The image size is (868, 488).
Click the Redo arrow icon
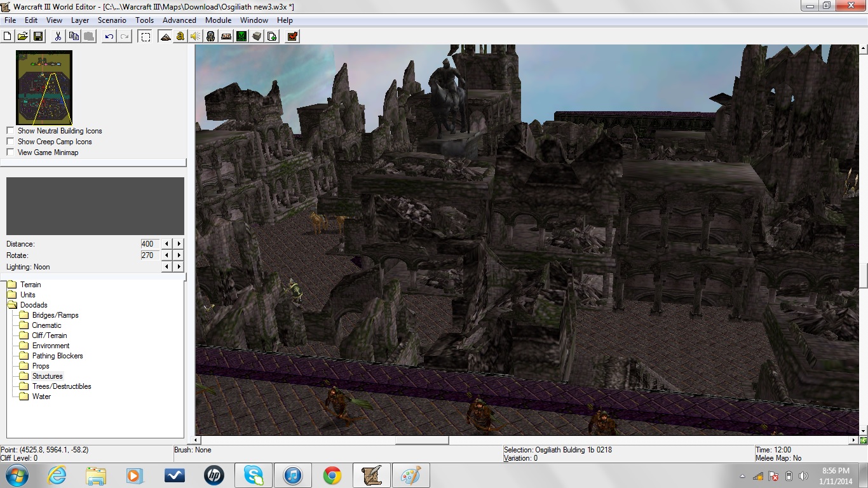pos(125,36)
